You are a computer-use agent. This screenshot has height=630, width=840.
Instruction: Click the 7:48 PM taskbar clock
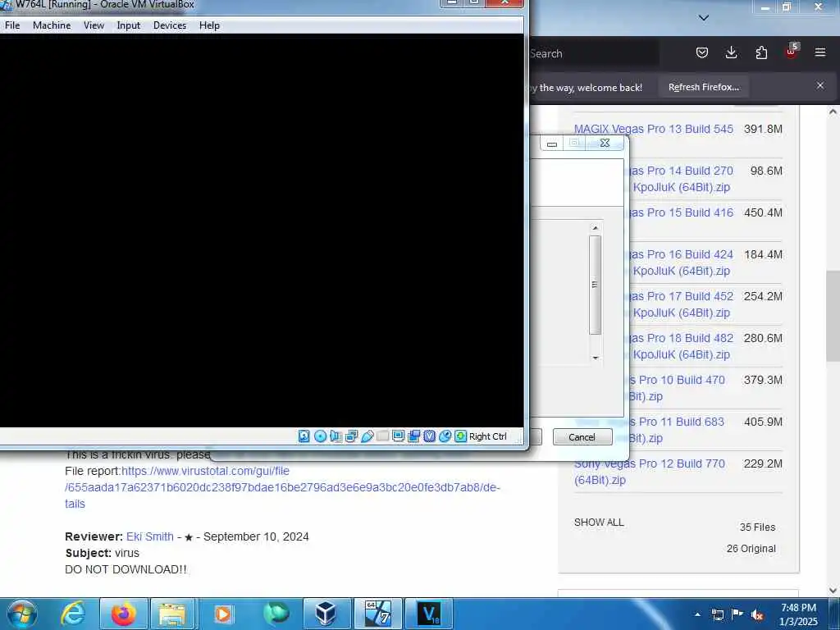[798, 608]
